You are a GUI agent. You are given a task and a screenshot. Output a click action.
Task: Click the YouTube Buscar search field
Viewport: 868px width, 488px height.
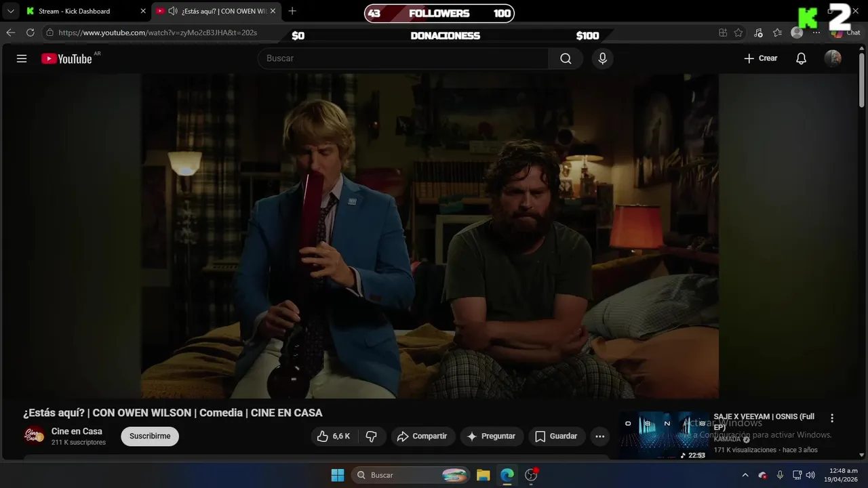pos(403,58)
